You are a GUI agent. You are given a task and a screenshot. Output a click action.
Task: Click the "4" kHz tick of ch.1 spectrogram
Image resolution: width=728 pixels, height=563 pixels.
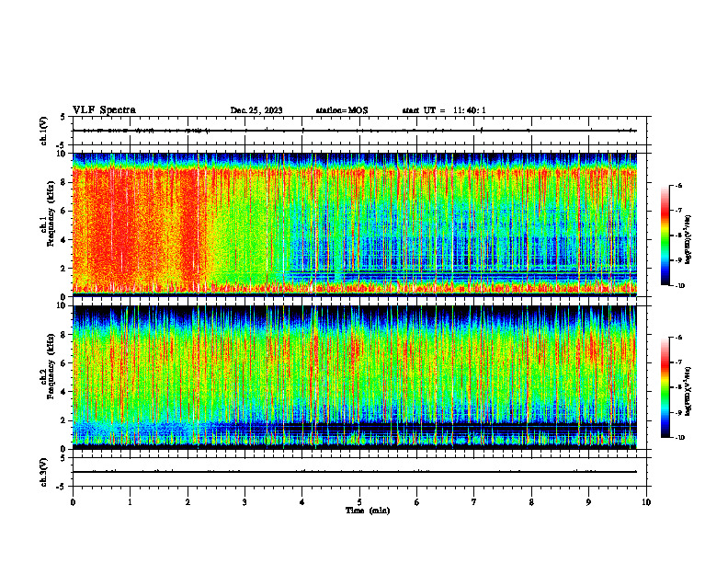click(x=64, y=240)
